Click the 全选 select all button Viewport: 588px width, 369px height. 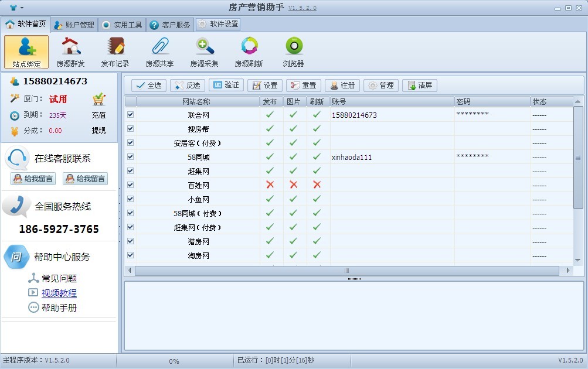click(x=148, y=86)
